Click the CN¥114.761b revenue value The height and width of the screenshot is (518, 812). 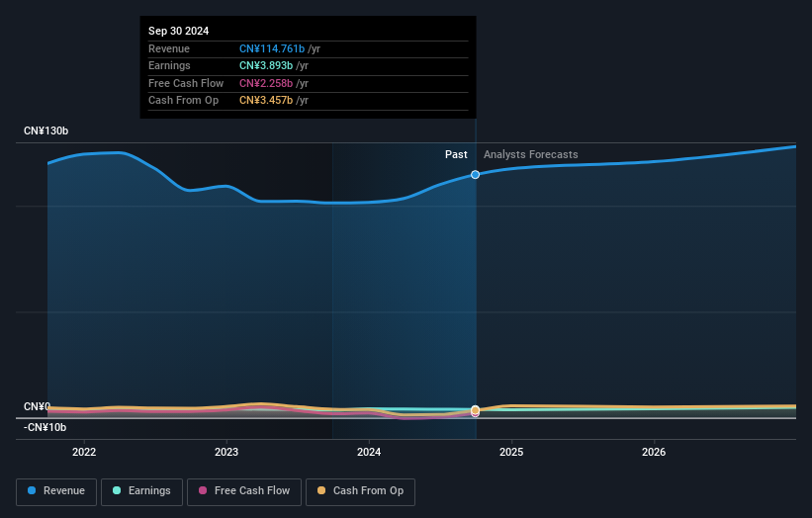[x=272, y=48]
